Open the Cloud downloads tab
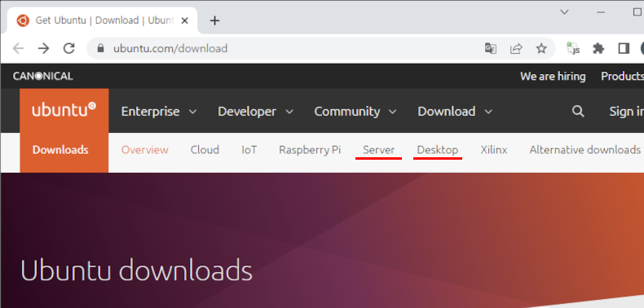Viewport: 644px width, 308px height. 205,149
